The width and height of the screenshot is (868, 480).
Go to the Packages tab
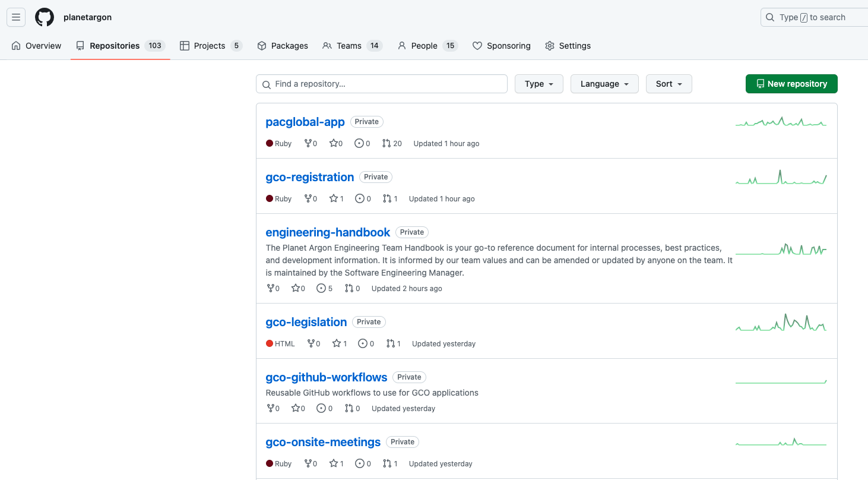pos(283,46)
